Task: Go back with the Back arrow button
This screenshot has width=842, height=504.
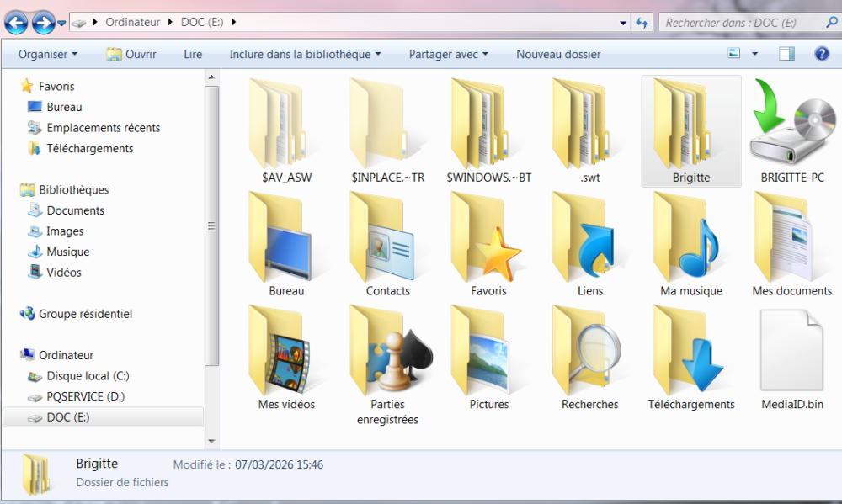Action: click(16, 23)
